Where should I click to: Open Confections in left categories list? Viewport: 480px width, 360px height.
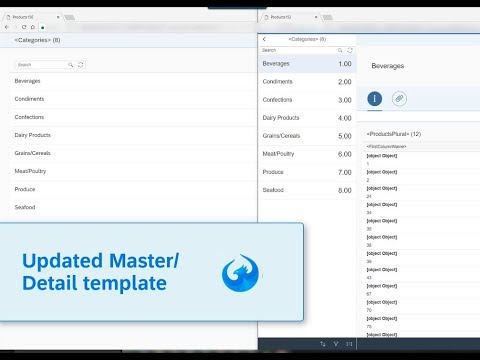tap(133, 117)
